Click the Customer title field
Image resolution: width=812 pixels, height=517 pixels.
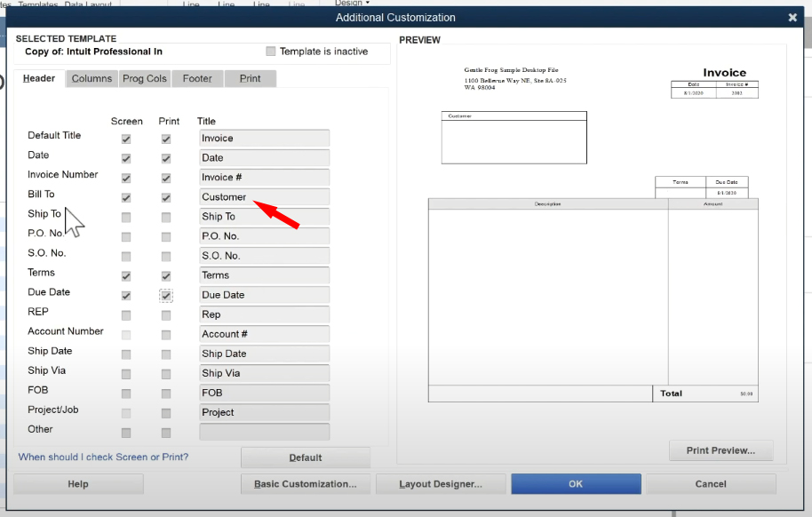[264, 197]
